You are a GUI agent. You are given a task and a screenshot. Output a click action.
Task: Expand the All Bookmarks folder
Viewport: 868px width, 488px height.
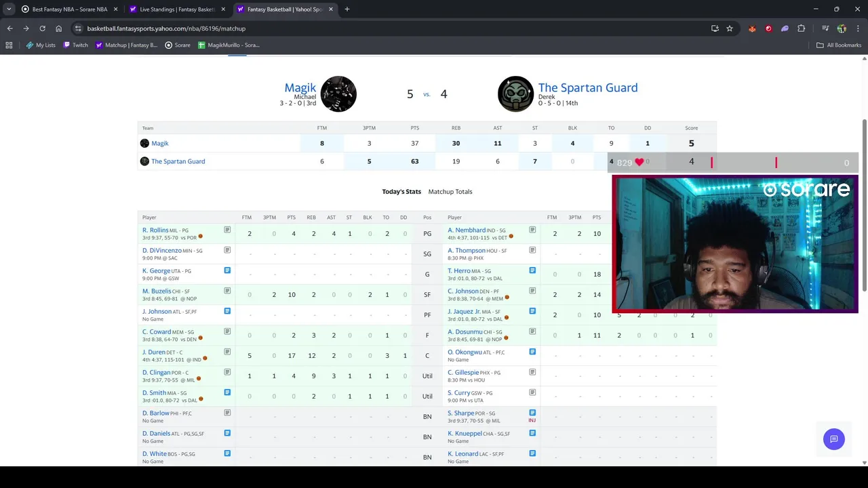[x=839, y=45]
